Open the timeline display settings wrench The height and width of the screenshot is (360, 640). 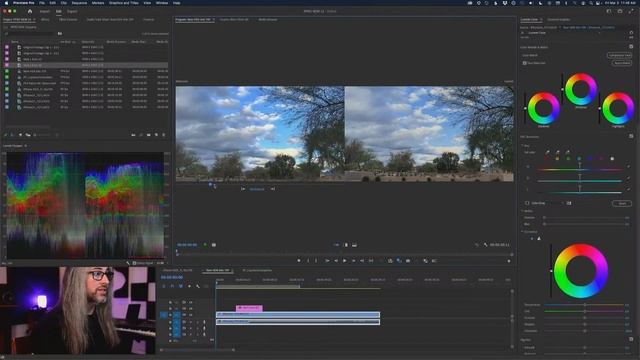[198, 286]
